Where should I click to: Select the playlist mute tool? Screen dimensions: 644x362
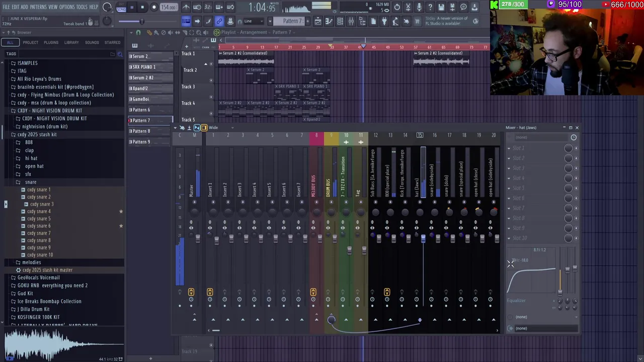pos(171,33)
